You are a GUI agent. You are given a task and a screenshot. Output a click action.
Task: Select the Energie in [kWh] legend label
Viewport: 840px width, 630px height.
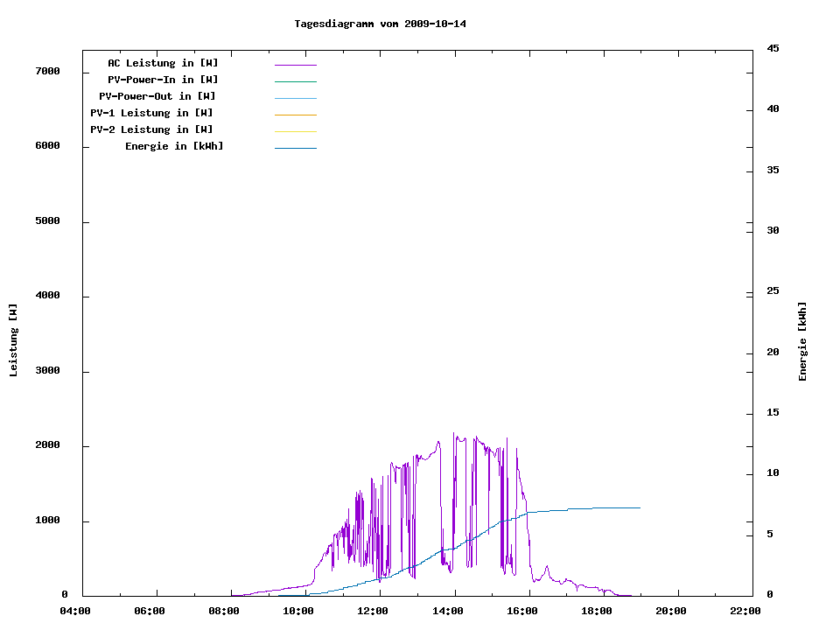[x=174, y=146]
